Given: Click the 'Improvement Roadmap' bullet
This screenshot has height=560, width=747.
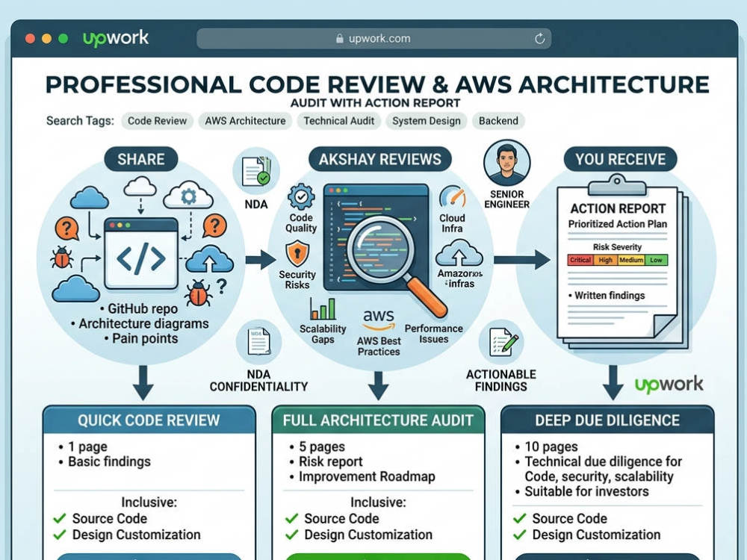Looking at the screenshot, I should (367, 476).
